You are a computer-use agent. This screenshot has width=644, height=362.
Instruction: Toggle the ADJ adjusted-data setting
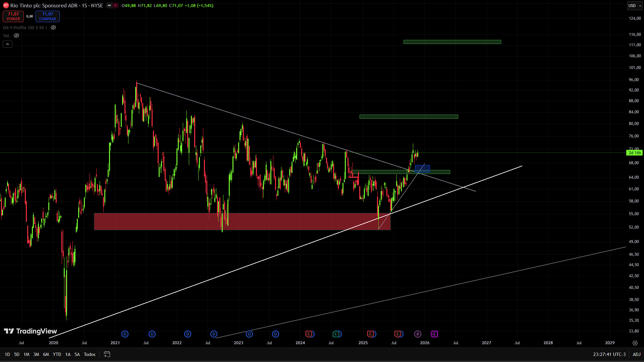coord(636,354)
